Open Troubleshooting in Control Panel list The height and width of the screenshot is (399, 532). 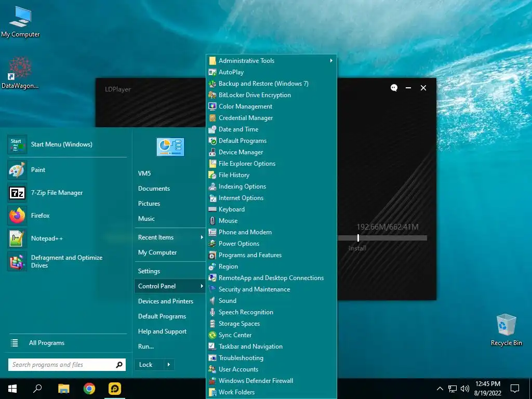click(241, 358)
